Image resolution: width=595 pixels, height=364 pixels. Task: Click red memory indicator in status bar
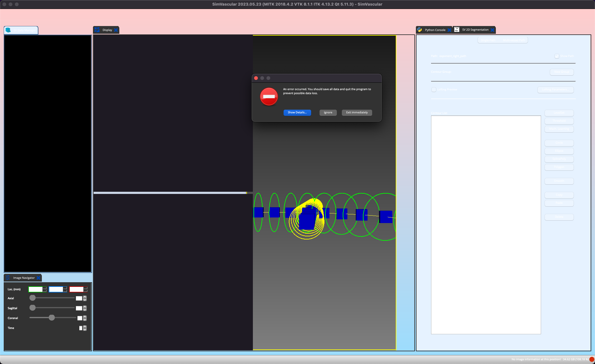point(592,359)
